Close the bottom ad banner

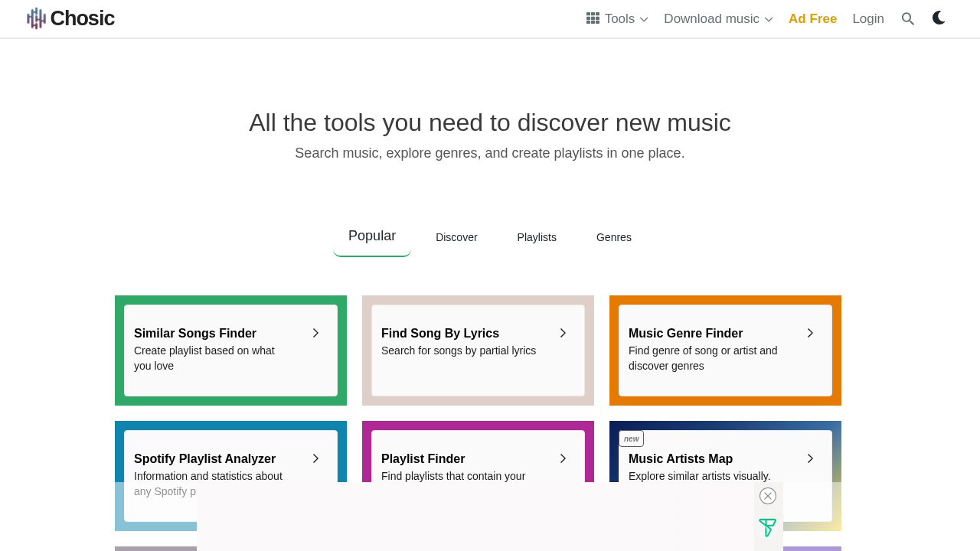[x=768, y=496]
